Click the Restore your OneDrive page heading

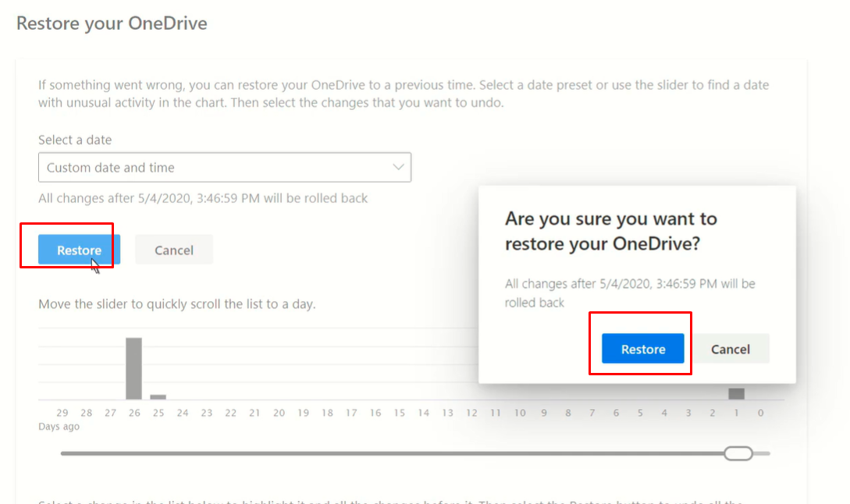pyautogui.click(x=112, y=23)
